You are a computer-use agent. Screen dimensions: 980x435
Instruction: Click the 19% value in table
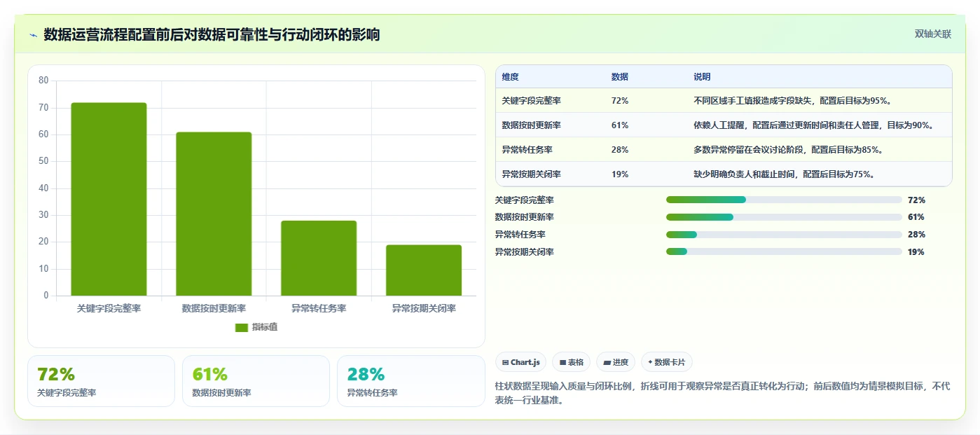619,174
